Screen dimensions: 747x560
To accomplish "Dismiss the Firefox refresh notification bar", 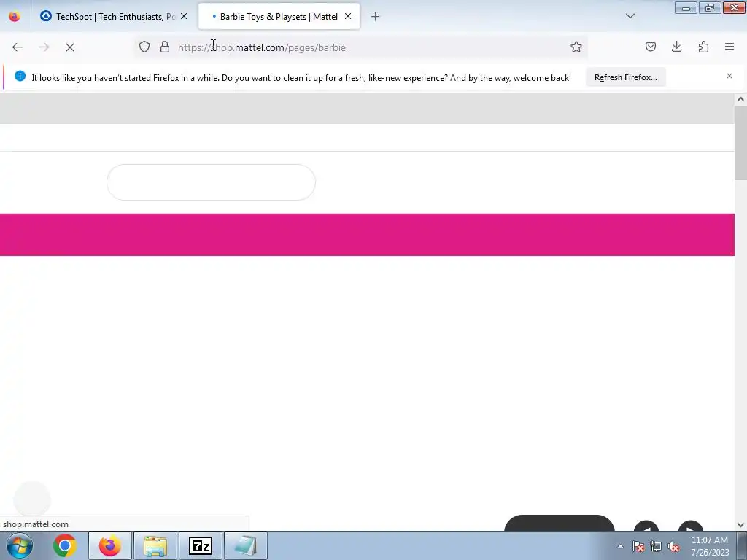I will click(729, 76).
